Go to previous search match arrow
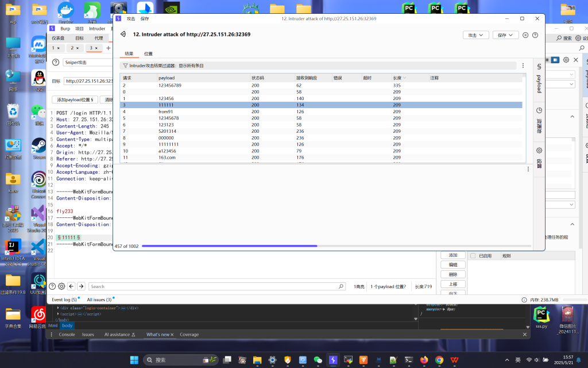Screen dimensions: 588x368 71,286
